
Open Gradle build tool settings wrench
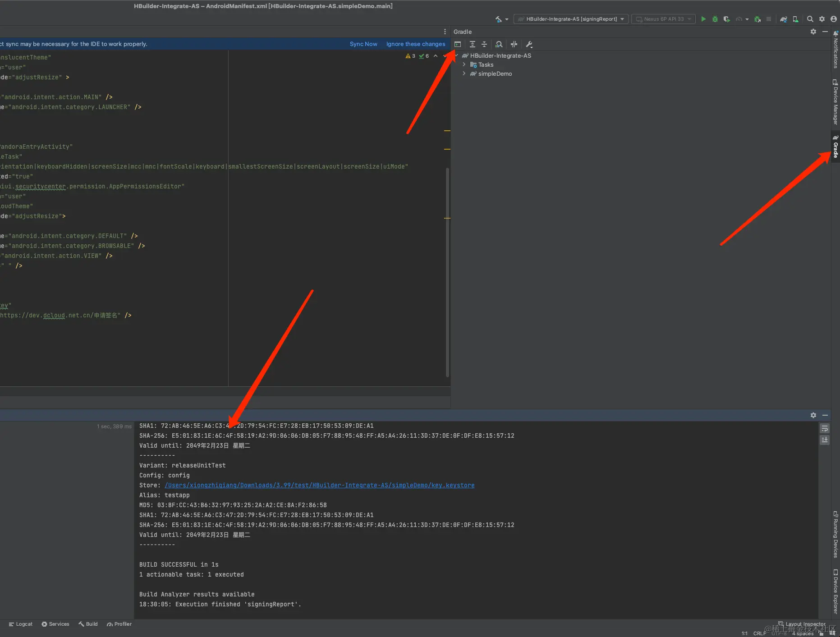coord(529,44)
